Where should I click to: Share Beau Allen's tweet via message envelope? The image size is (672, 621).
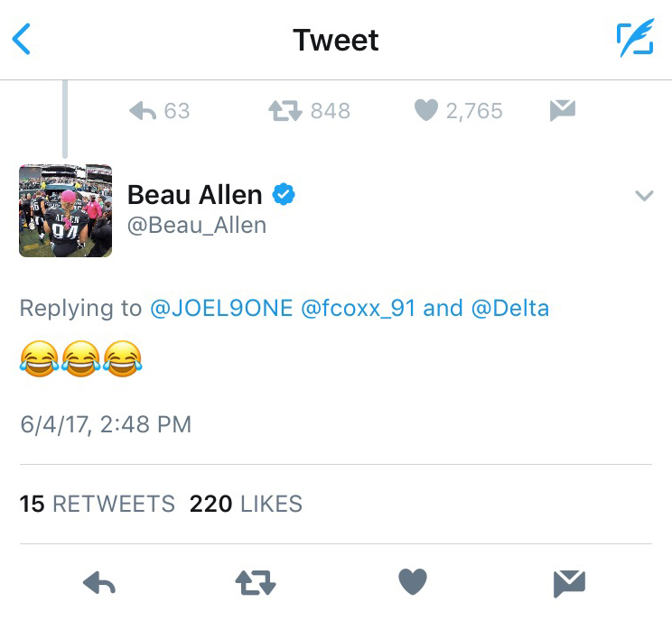tap(569, 583)
